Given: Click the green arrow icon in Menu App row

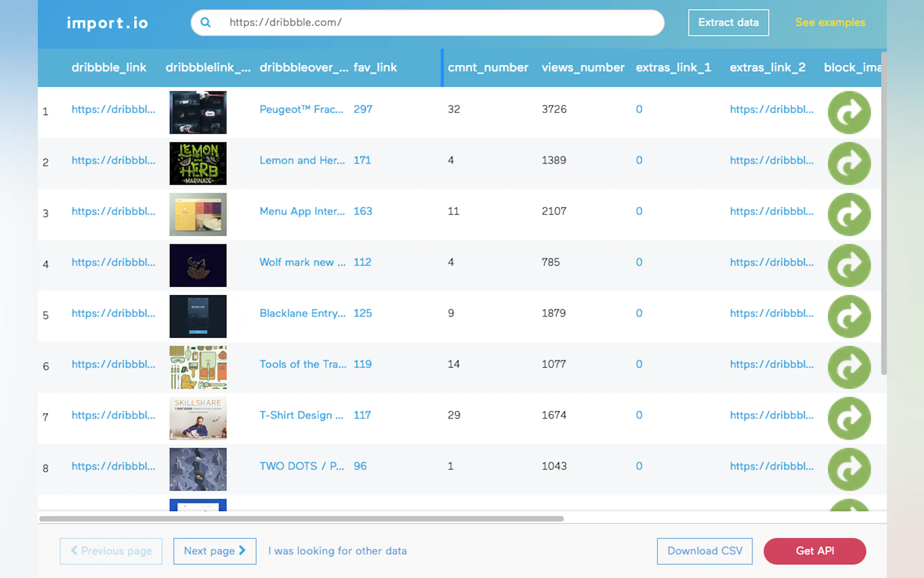Looking at the screenshot, I should point(849,214).
